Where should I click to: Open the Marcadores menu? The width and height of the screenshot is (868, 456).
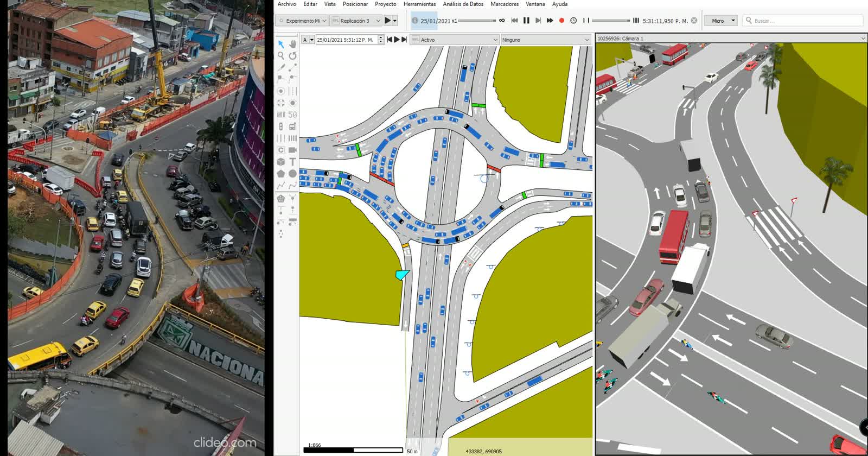505,4
